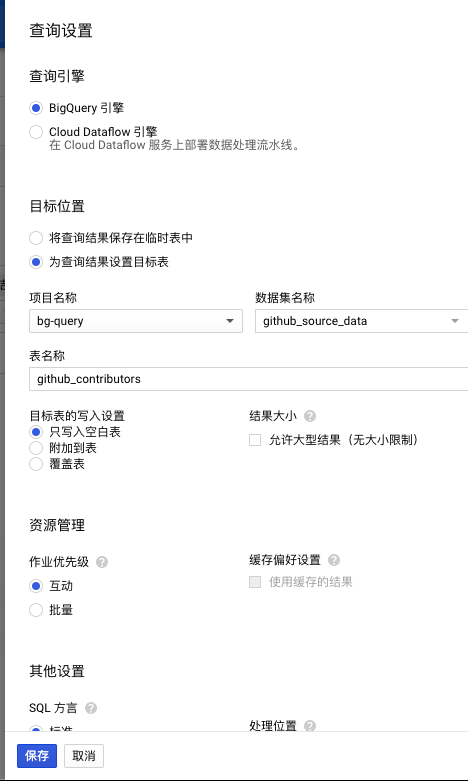Choose Cloud Dataflow 引擎 option

tap(36, 132)
